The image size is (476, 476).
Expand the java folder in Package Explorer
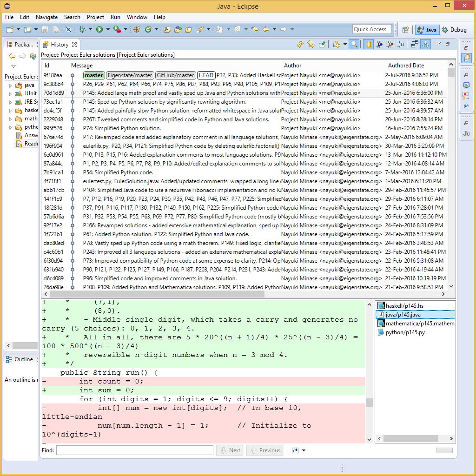pyautogui.click(x=10, y=86)
